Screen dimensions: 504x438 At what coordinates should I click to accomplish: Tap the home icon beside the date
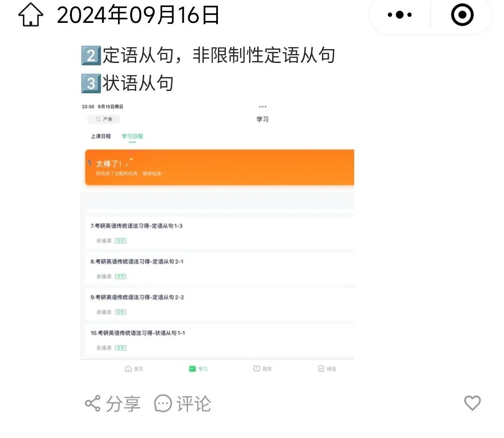30,15
